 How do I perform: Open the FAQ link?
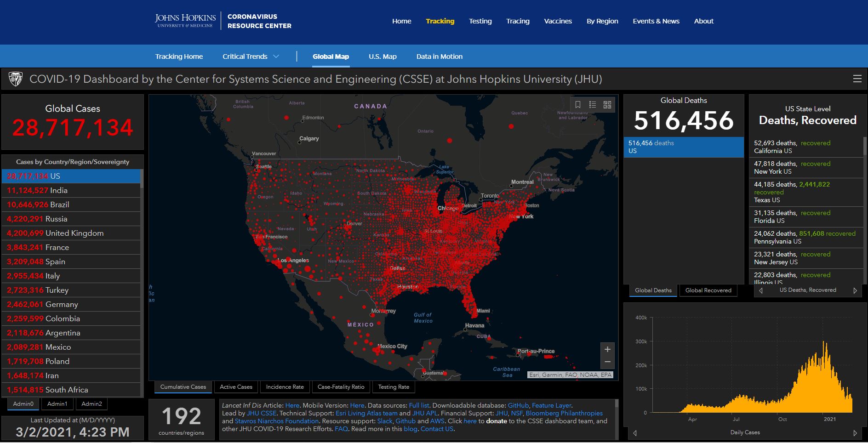(341, 429)
